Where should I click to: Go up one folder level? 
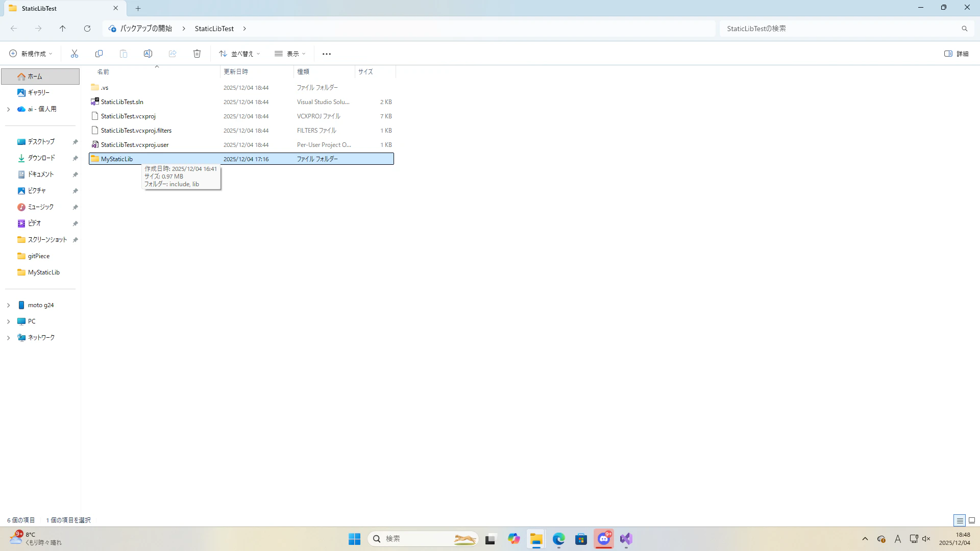click(63, 29)
